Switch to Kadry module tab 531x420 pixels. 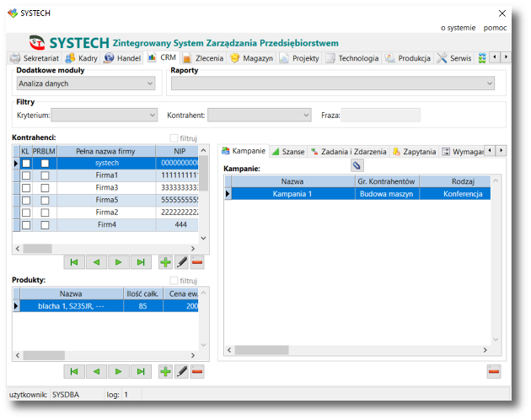(82, 58)
